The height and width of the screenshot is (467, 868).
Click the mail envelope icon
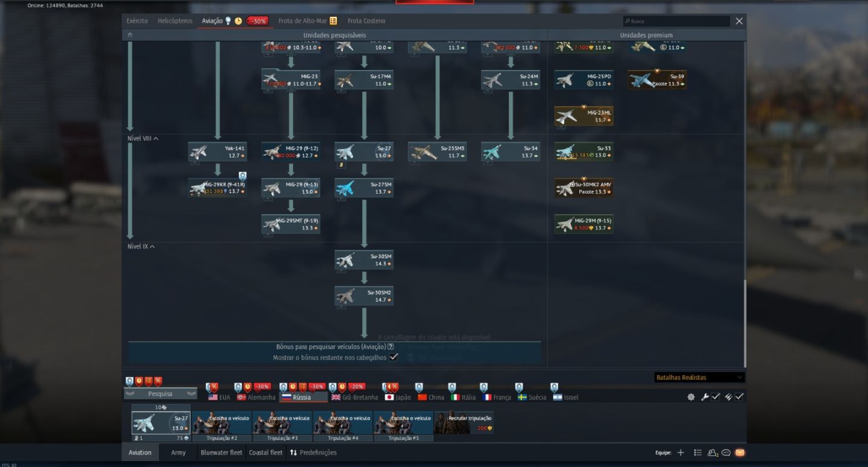pos(740,453)
